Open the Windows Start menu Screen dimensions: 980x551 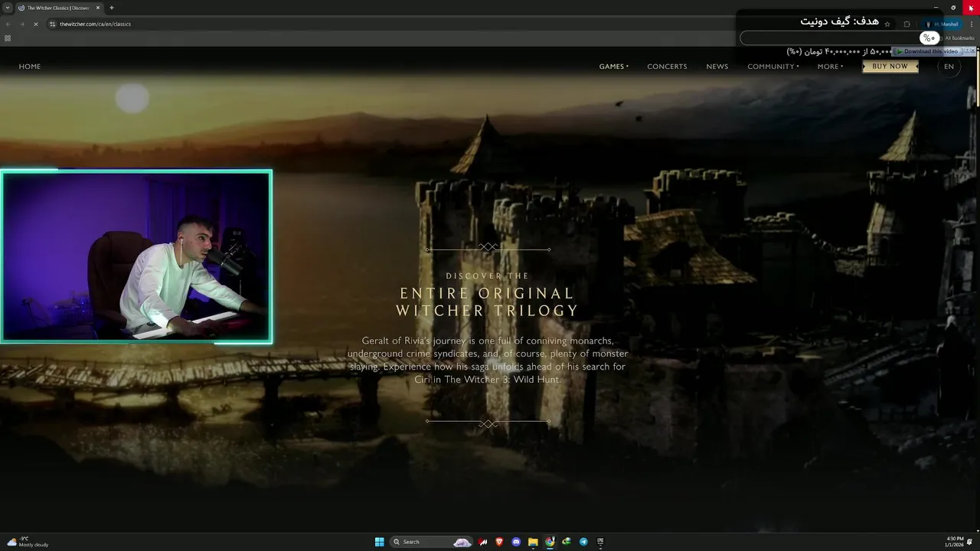[x=379, y=542]
